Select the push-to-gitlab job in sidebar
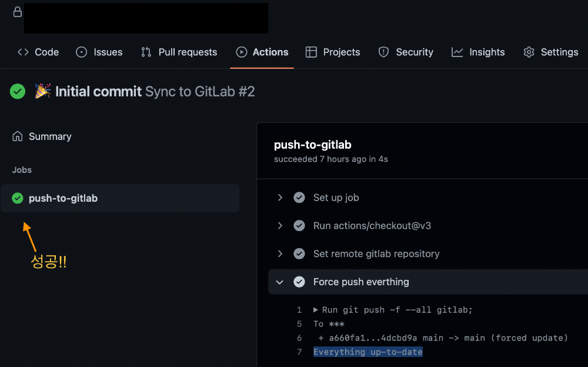Viewport: 588px width, 367px height. (120, 198)
